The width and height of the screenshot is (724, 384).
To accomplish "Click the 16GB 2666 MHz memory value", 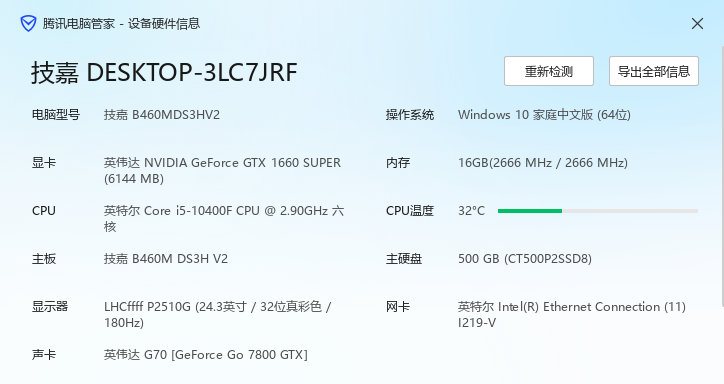I will tap(543, 162).
